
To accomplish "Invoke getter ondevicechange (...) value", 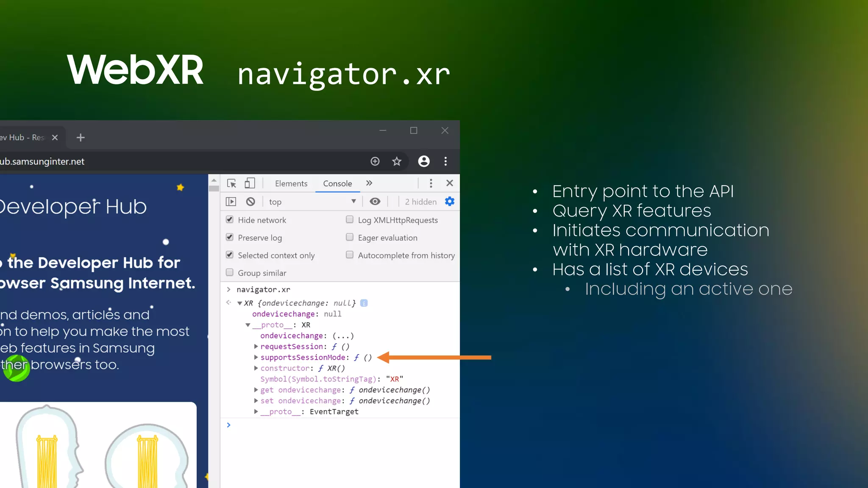I will click(343, 336).
